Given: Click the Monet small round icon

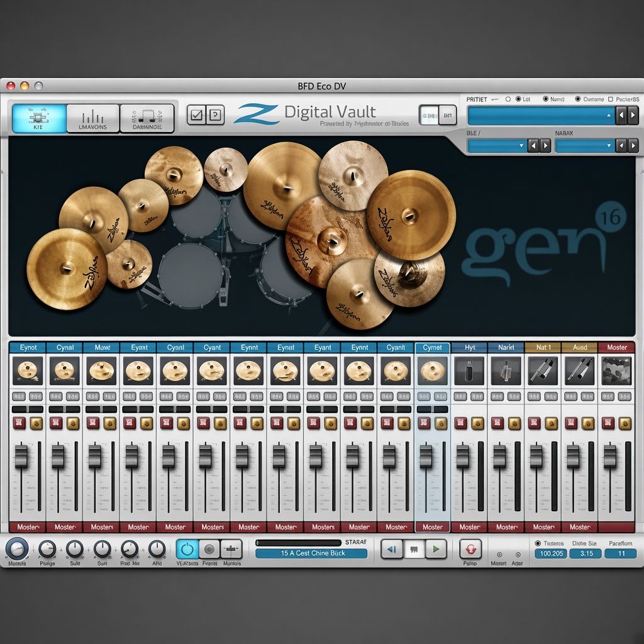Looking at the screenshot, I should pyautogui.click(x=499, y=555).
